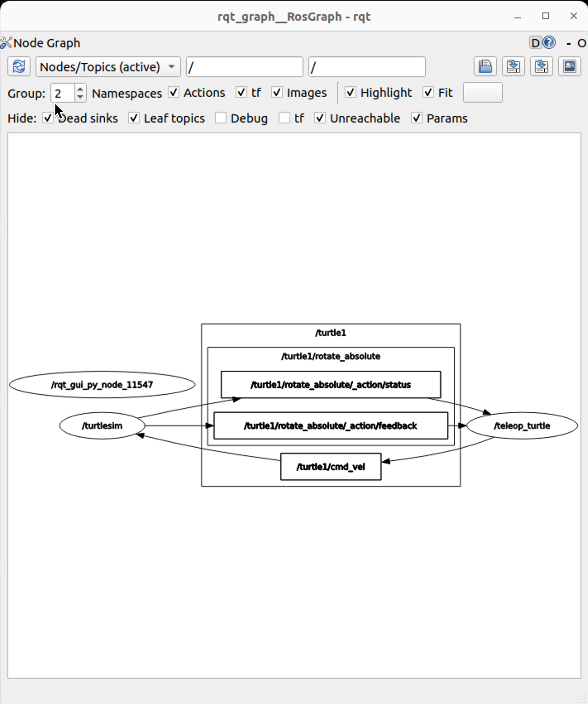Decrease Group depth with down arrow
The image size is (588, 704).
pyautogui.click(x=80, y=97)
